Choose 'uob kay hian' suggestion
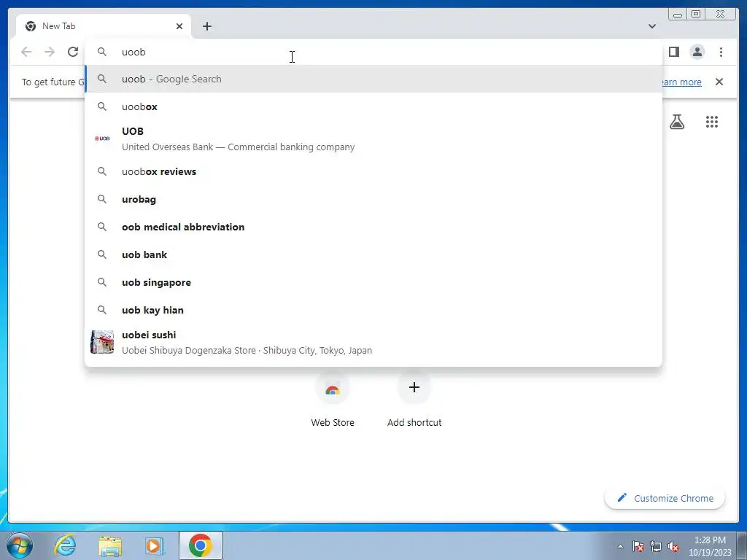The image size is (747, 560). tap(373, 309)
